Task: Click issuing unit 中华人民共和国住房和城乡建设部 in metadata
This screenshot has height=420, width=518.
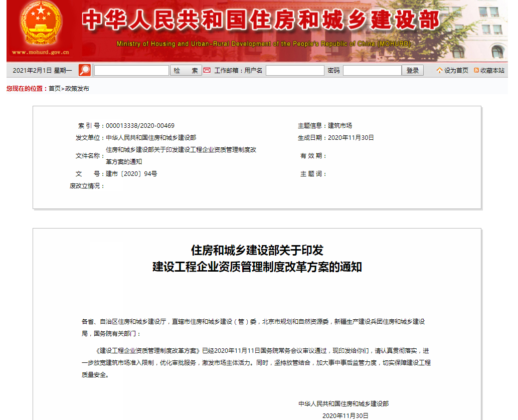Action: point(151,137)
